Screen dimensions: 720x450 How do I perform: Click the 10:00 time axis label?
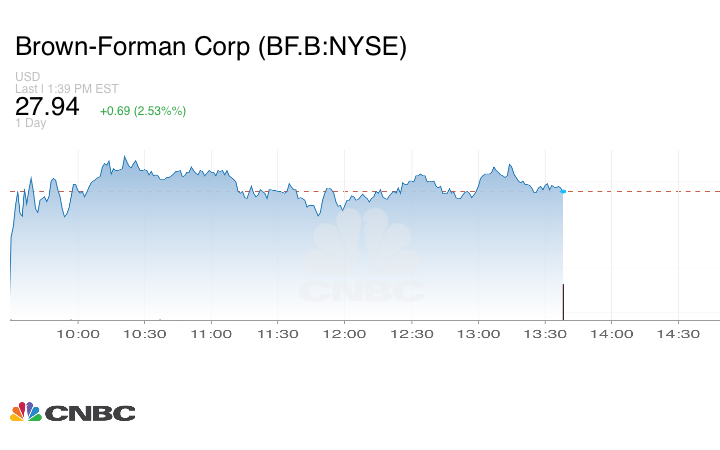pyautogui.click(x=77, y=334)
